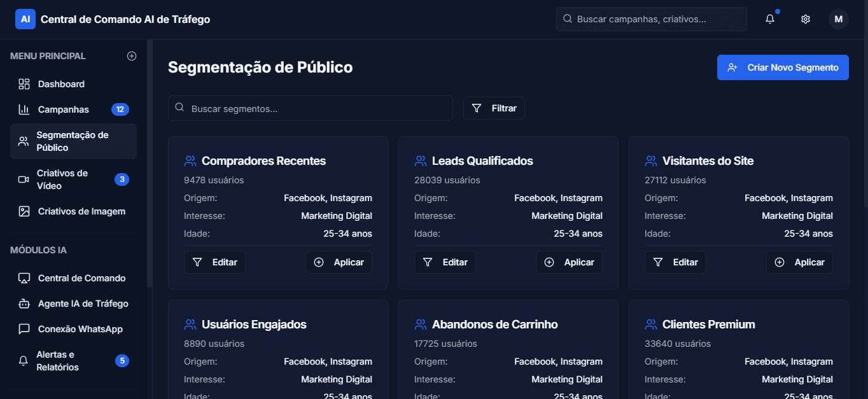The image size is (868, 399).
Task: Click the Usuários Engajados card title
Action: point(254,325)
